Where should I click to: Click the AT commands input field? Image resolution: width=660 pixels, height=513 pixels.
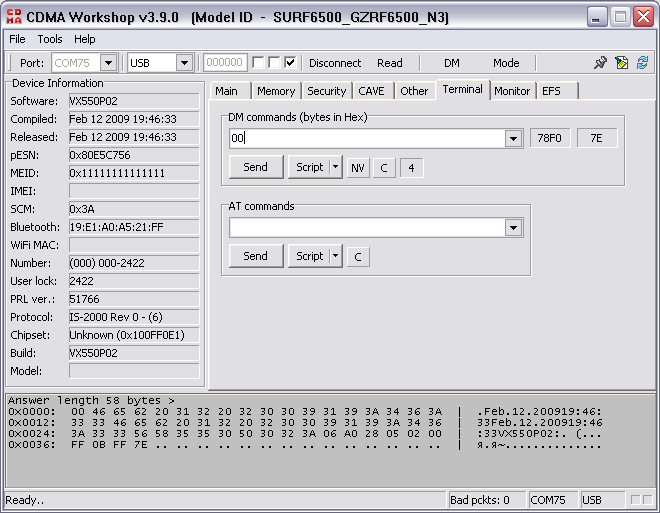click(367, 228)
